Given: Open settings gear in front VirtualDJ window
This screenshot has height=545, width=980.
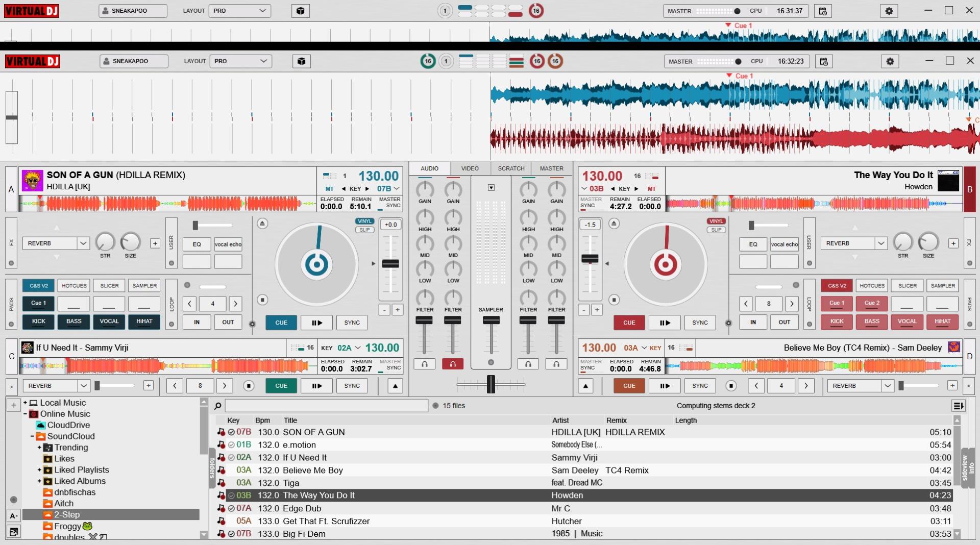Looking at the screenshot, I should (x=890, y=61).
